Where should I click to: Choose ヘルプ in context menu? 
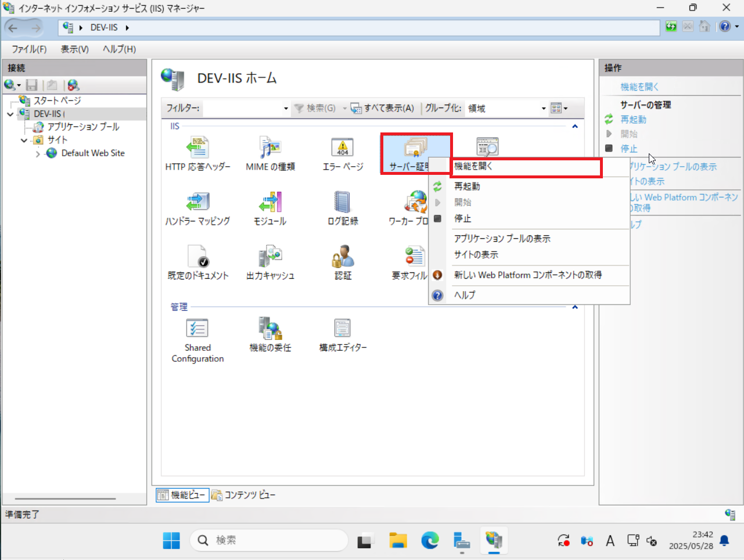pyautogui.click(x=529, y=295)
